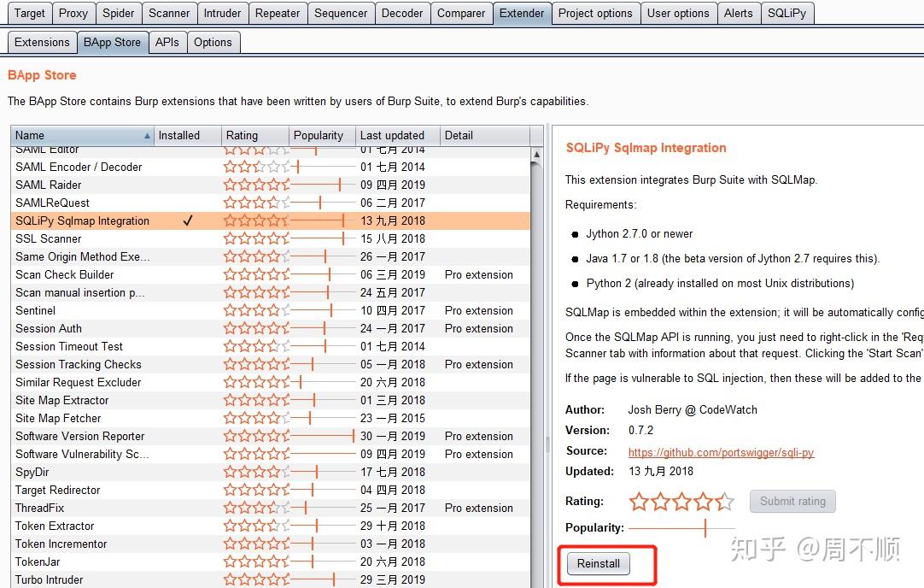924x588 pixels.
Task: Open the SQLiPy tab
Action: (x=787, y=13)
